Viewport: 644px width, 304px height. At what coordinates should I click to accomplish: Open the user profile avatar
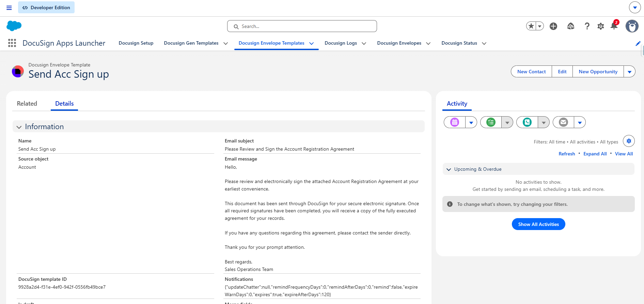632,26
